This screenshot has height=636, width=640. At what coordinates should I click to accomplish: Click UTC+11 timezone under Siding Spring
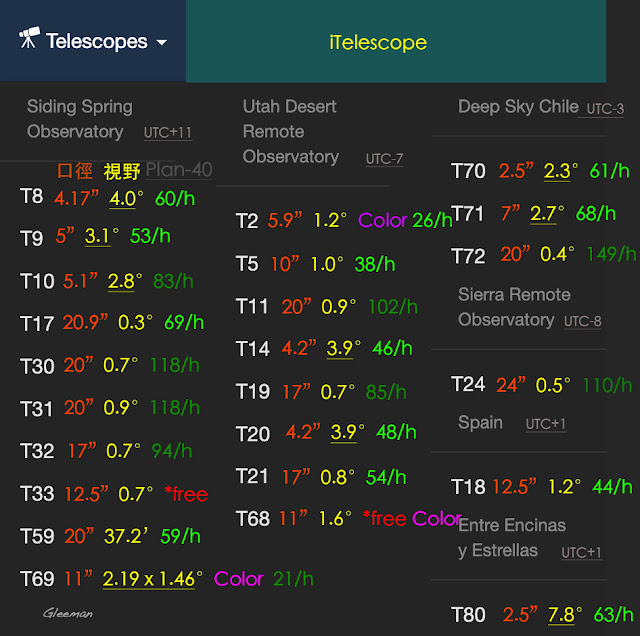pos(167,133)
